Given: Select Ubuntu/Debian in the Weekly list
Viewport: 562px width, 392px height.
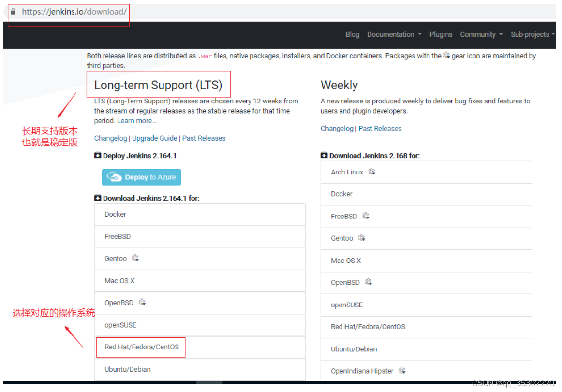Looking at the screenshot, I should pos(426,349).
